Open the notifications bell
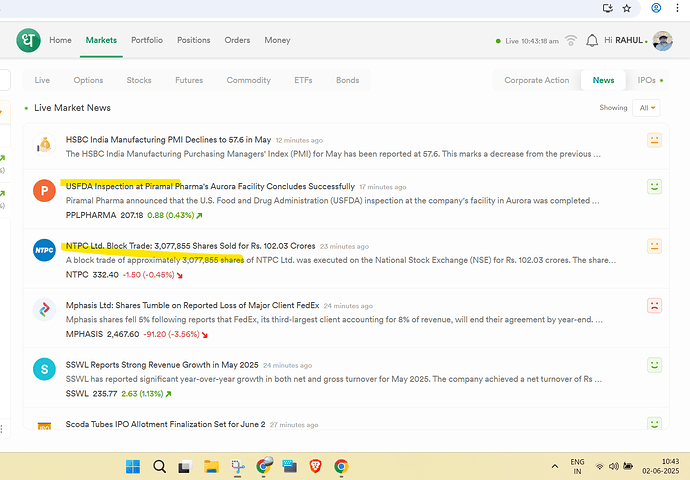 pyautogui.click(x=592, y=40)
